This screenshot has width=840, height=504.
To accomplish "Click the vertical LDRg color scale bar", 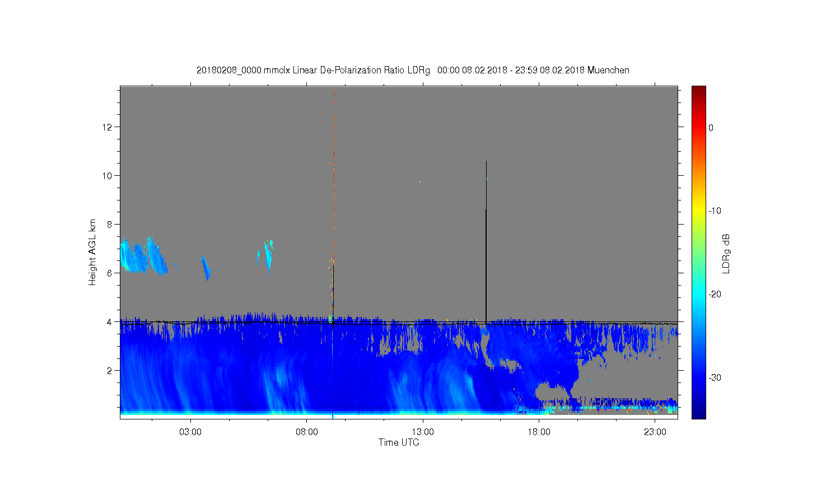I will (x=699, y=252).
